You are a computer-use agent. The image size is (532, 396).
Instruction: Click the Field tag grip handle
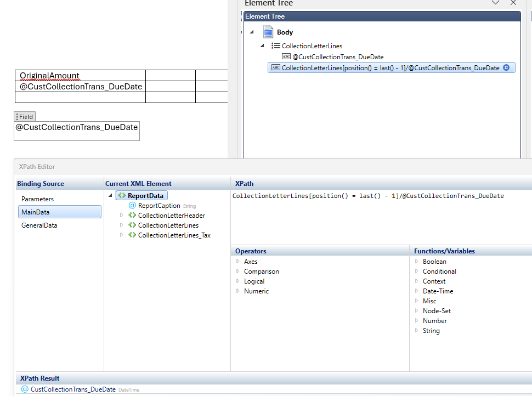(17, 117)
